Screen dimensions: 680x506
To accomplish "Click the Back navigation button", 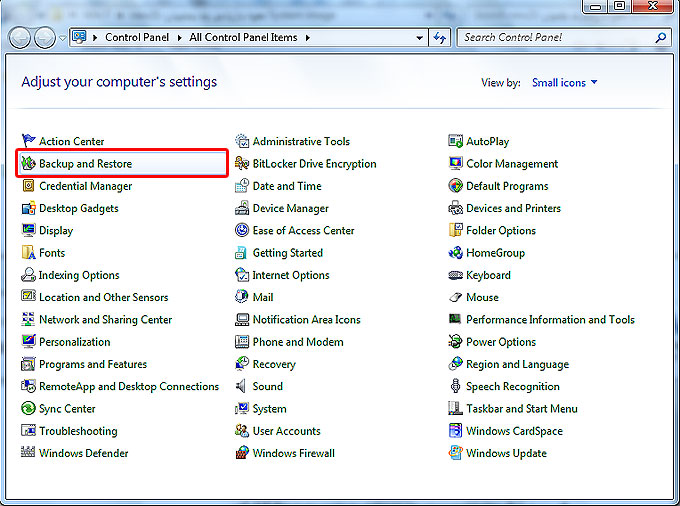I will pyautogui.click(x=20, y=38).
